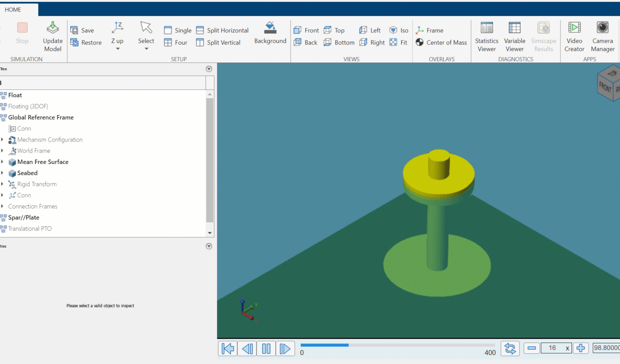This screenshot has height=364, width=620.
Task: Open the Z up dropdown
Action: [117, 48]
